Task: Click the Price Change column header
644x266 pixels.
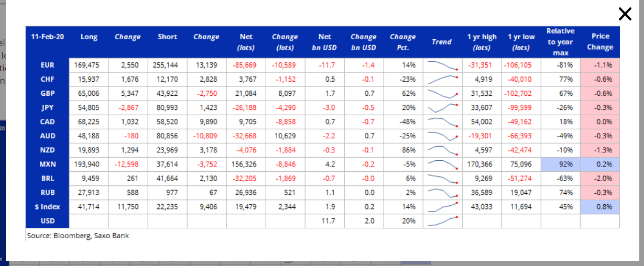Action: pyautogui.click(x=600, y=42)
